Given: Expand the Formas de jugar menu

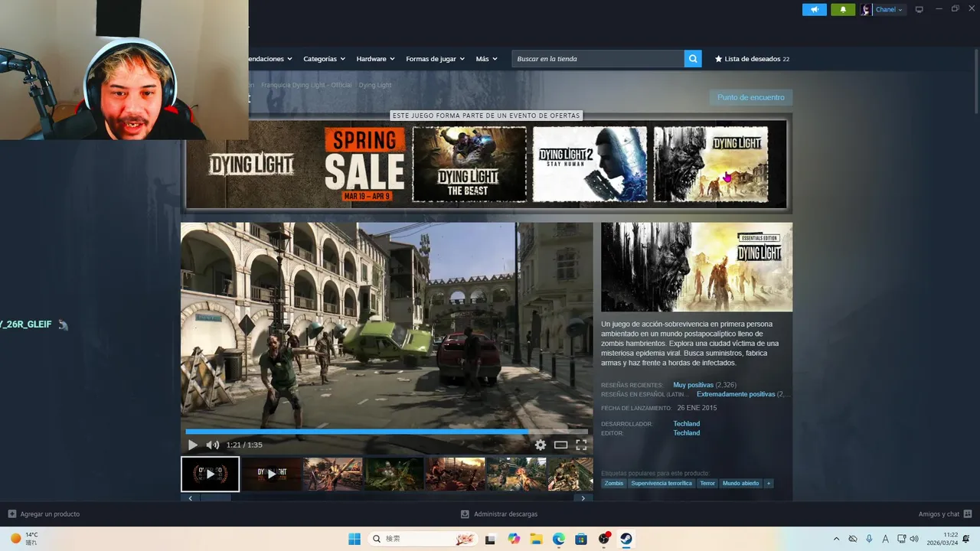Looking at the screenshot, I should [435, 59].
